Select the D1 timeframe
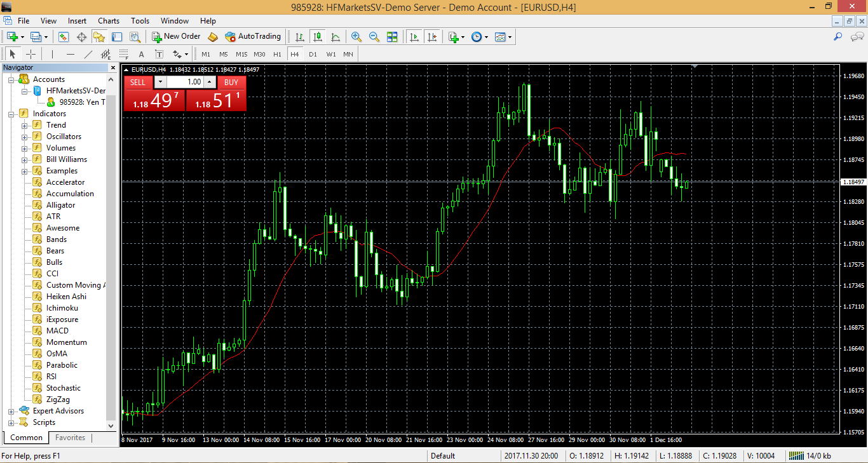The width and height of the screenshot is (868, 463). [313, 54]
